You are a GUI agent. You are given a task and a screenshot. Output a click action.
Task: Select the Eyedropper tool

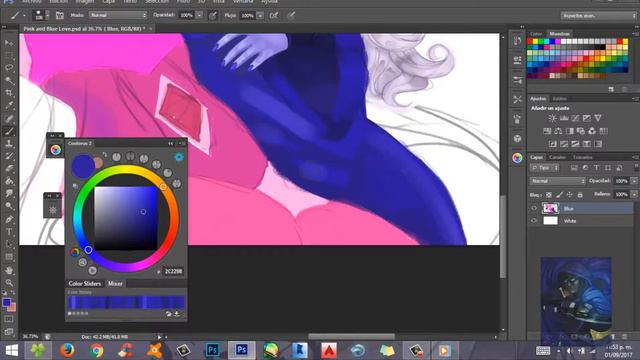tap(9, 106)
